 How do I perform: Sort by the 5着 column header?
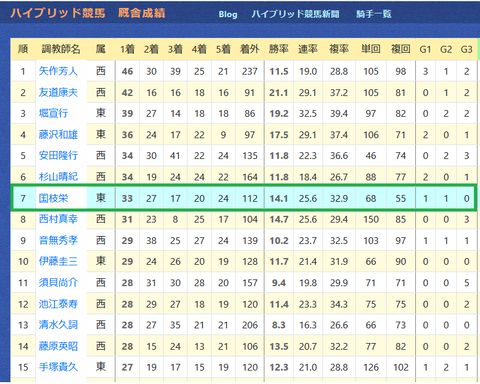click(223, 49)
